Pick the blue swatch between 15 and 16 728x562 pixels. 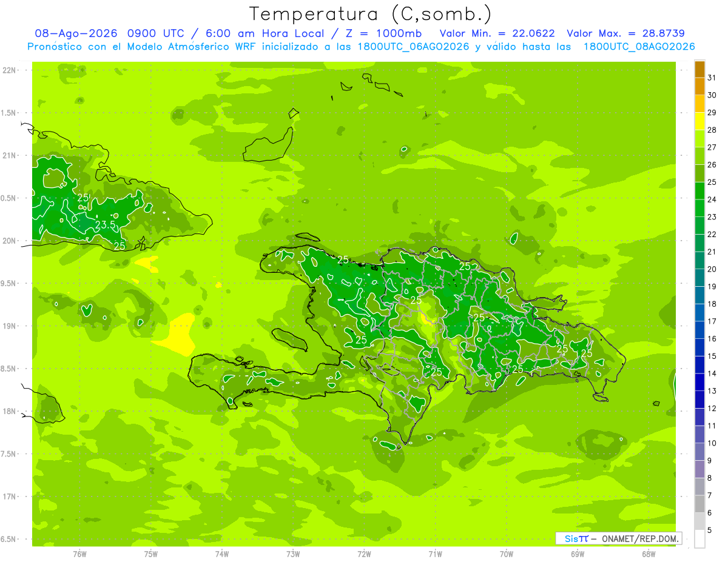tap(699, 347)
